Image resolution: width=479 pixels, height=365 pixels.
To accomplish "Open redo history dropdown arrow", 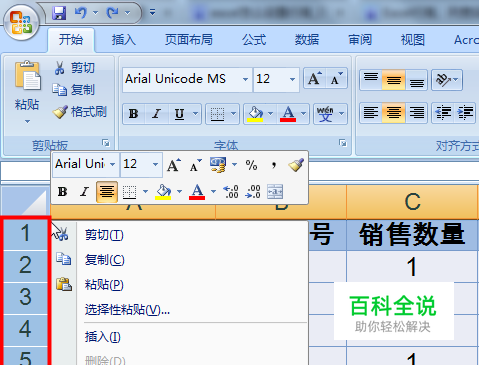I will coord(127,13).
